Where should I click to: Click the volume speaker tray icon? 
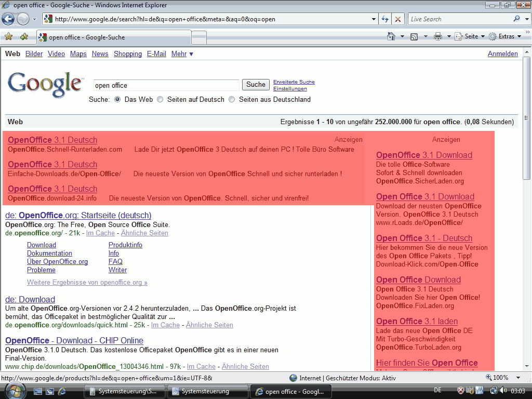503,391
